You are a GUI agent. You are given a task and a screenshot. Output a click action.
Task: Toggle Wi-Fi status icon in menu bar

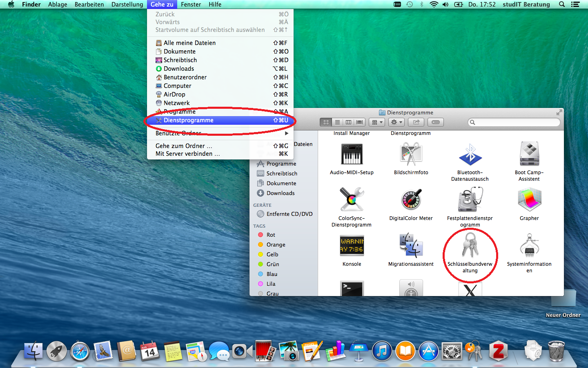[x=434, y=4]
